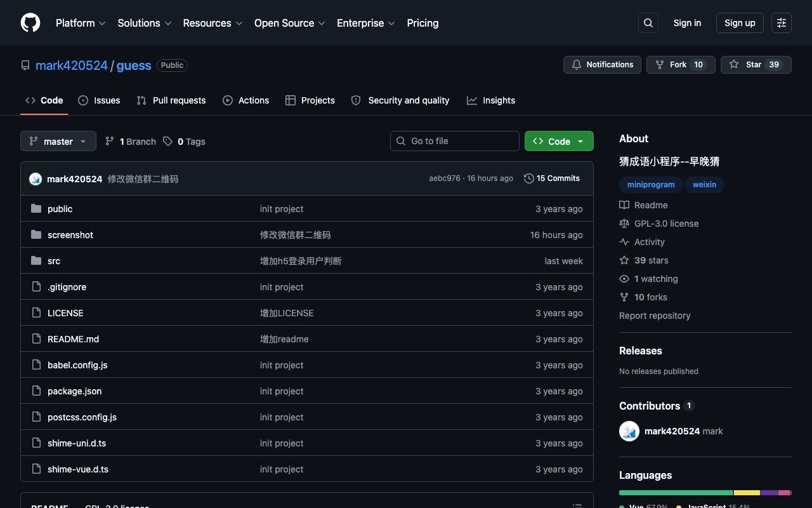
Task: Click the screenshot folder icon
Action: pos(36,235)
